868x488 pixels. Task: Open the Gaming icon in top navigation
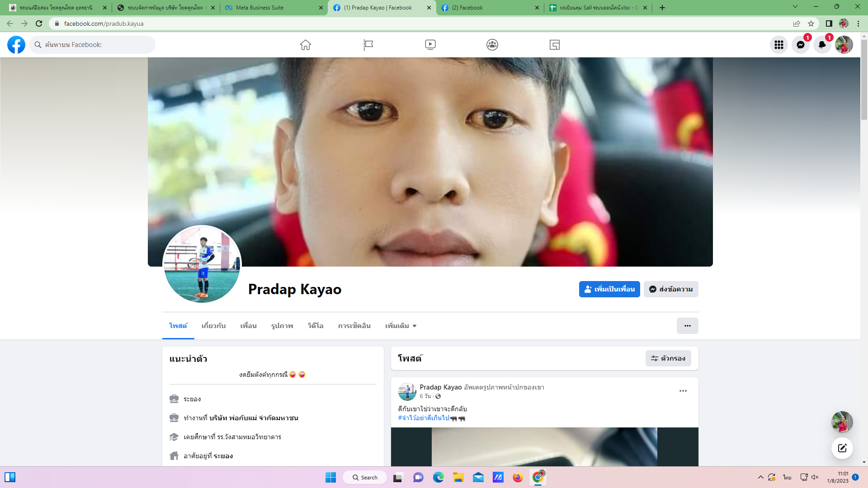[x=555, y=45]
